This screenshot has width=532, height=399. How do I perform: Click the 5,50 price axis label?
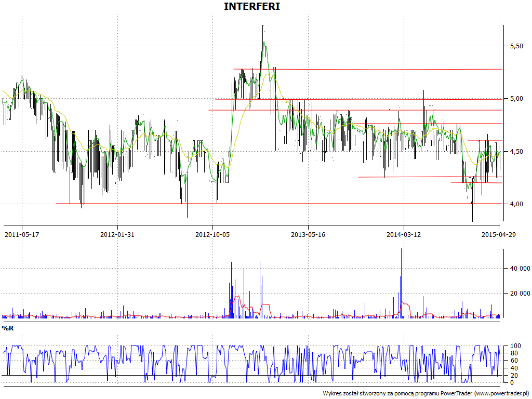pyautogui.click(x=516, y=46)
